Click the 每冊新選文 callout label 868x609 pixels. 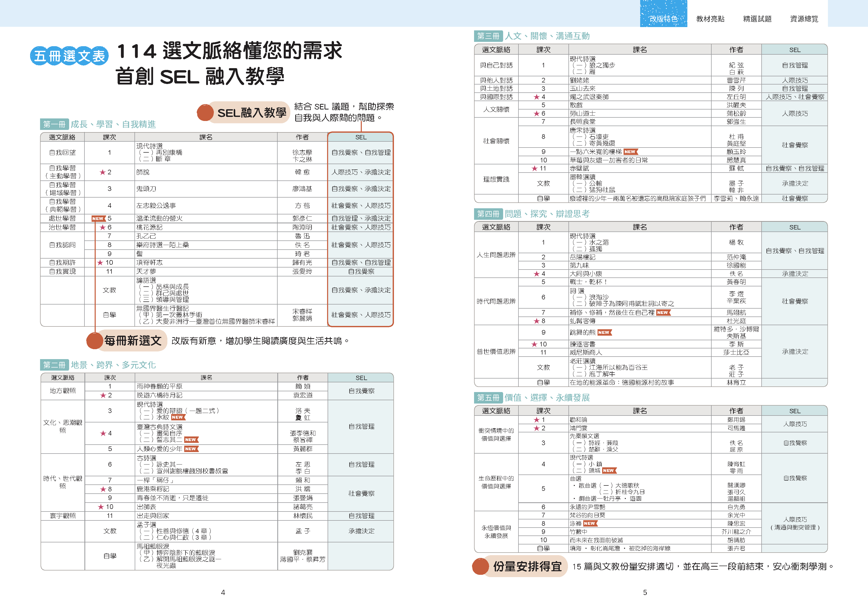(x=133, y=340)
